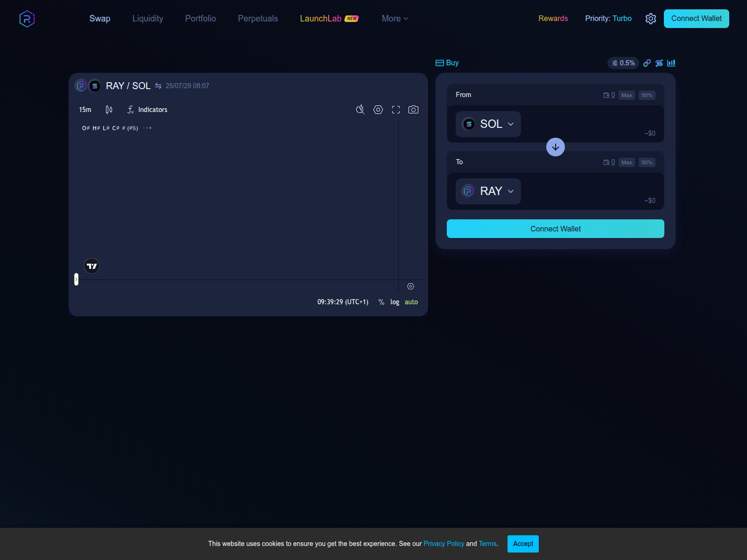747x560 pixels.
Task: Open the chart legend more options dots
Action: [147, 128]
